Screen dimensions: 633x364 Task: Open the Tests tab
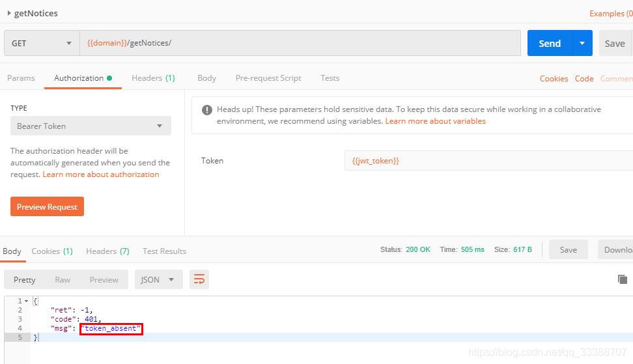330,78
